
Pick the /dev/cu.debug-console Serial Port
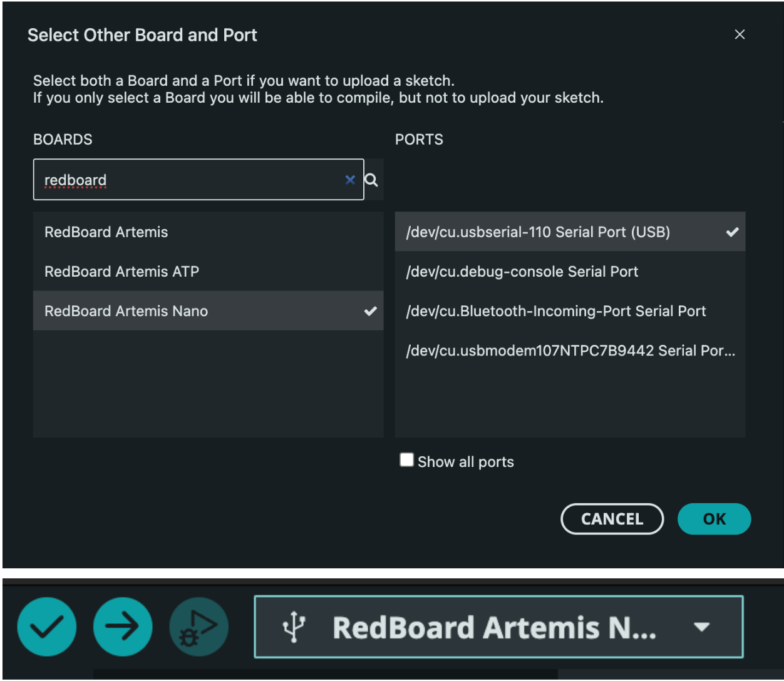tap(522, 272)
